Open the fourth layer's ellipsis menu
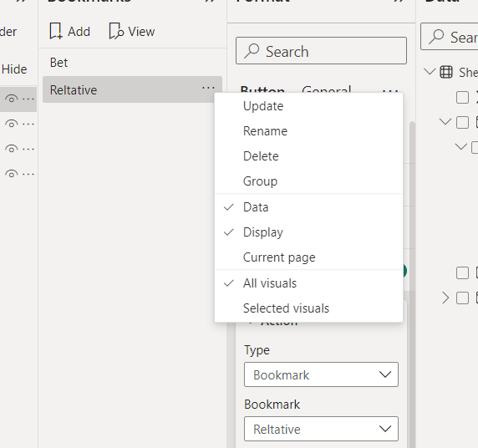The height and width of the screenshot is (448, 478). coord(28,174)
